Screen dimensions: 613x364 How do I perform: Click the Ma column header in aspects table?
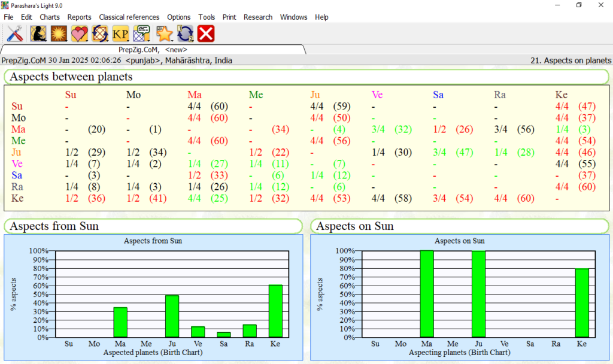[195, 95]
